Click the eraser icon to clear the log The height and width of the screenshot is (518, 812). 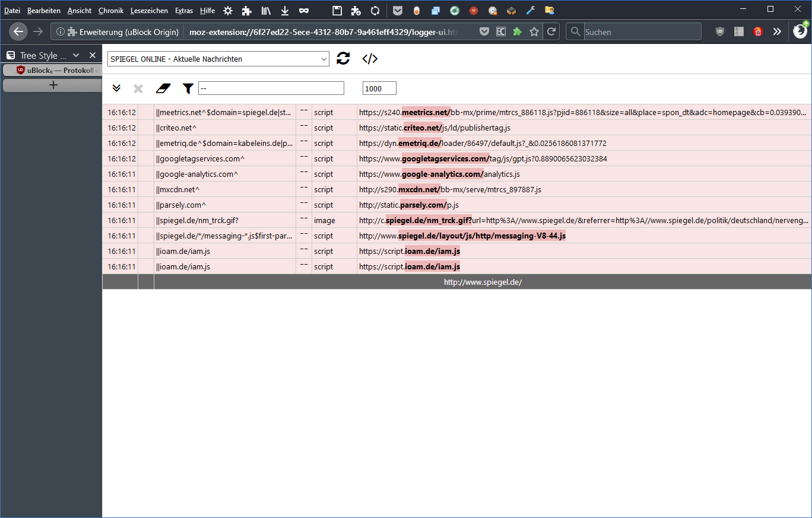[163, 88]
